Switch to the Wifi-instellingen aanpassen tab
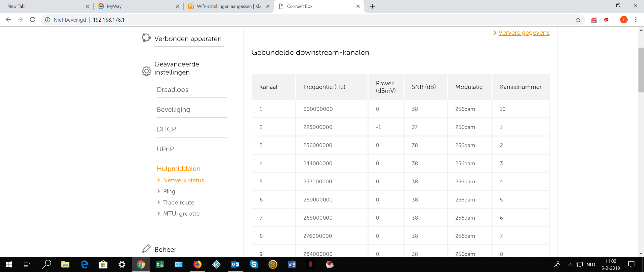 (229, 6)
